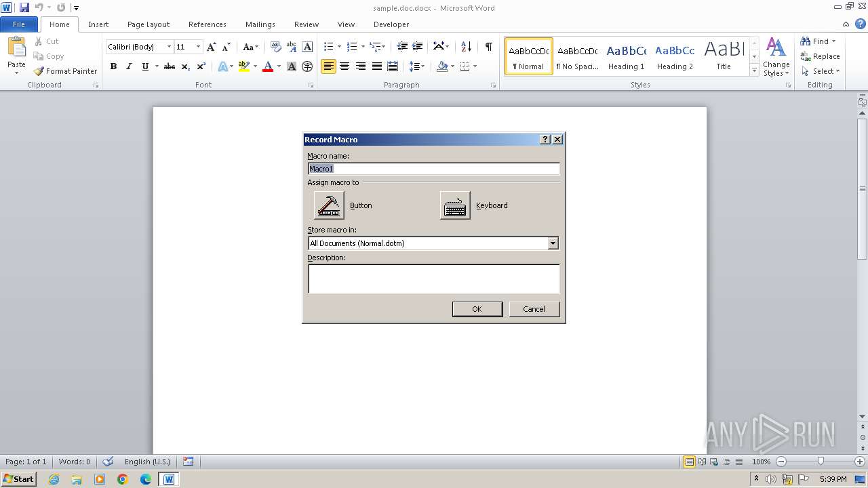Viewport: 868px width, 488px height.
Task: Click the Windows Start button
Action: 19,479
